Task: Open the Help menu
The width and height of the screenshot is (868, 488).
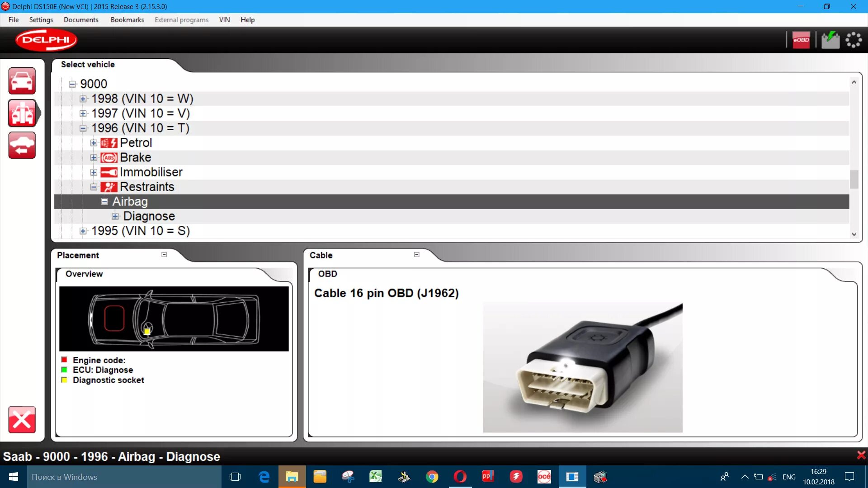Action: [248, 20]
